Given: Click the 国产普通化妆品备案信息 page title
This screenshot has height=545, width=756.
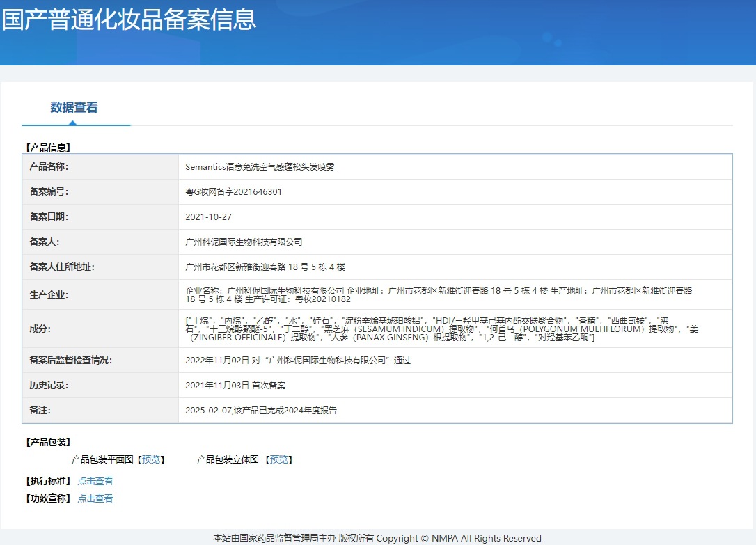Looking at the screenshot, I should point(129,19).
